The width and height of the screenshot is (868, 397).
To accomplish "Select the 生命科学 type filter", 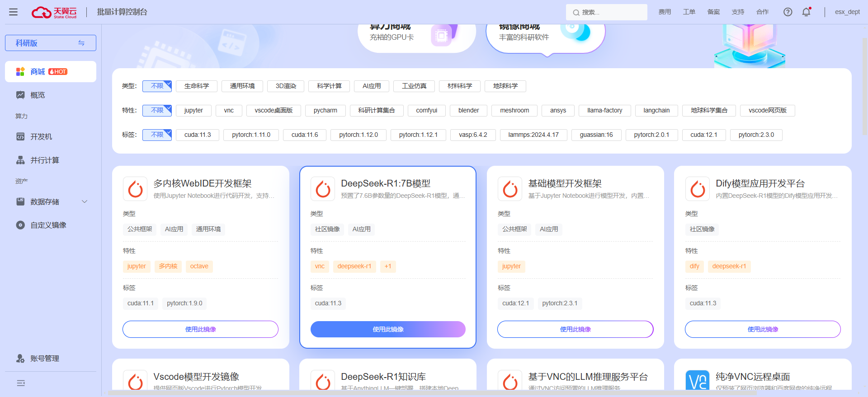I will tap(196, 86).
